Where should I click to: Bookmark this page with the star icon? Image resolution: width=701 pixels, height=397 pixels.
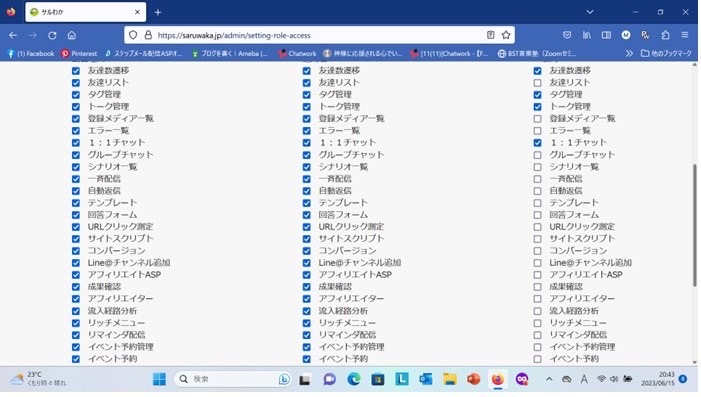506,35
